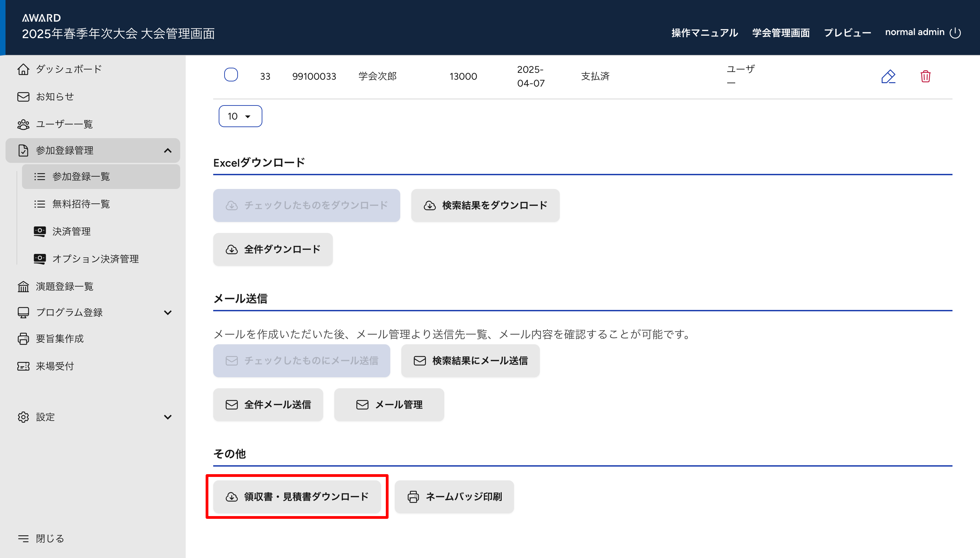Open ダッシュボード via the home icon
The height and width of the screenshot is (558, 980).
pyautogui.click(x=23, y=69)
